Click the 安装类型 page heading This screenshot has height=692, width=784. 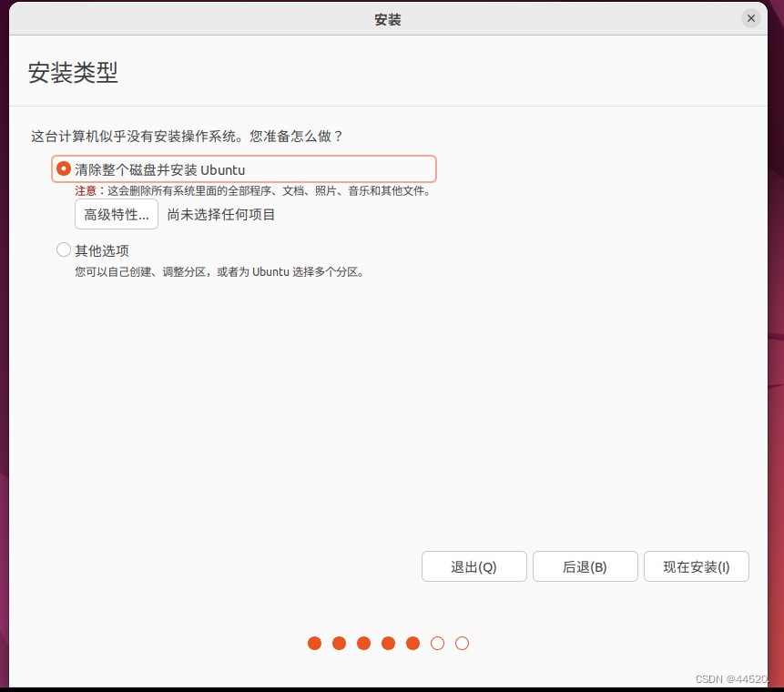pyautogui.click(x=73, y=73)
